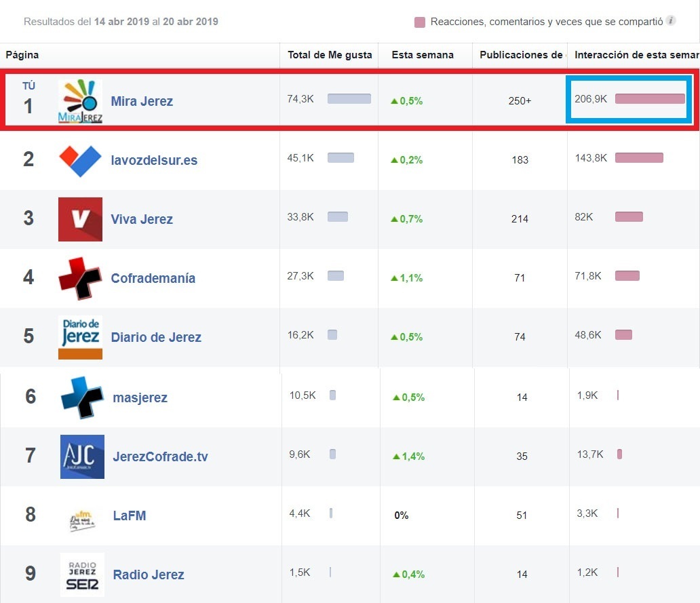Click the info icon beside the legend

tap(671, 21)
